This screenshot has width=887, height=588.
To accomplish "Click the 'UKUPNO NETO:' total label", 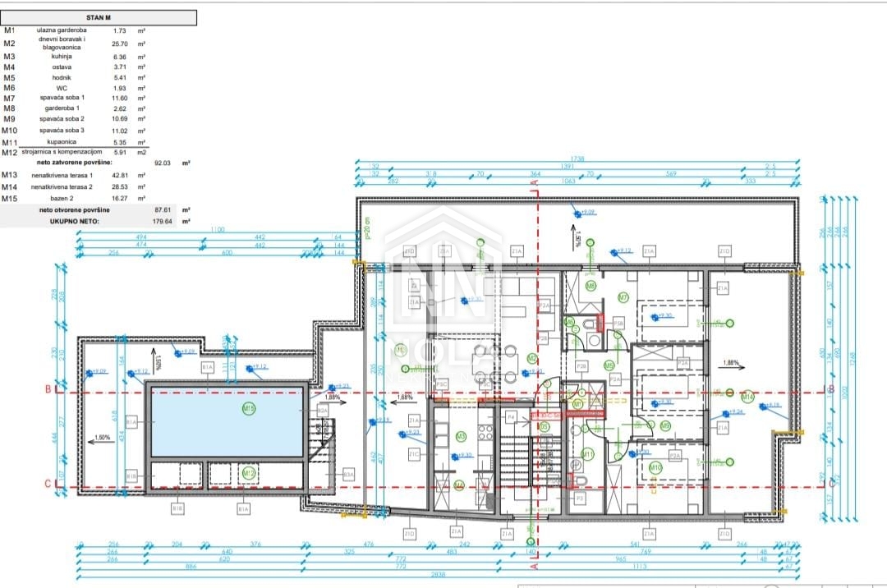I will pos(74,222).
